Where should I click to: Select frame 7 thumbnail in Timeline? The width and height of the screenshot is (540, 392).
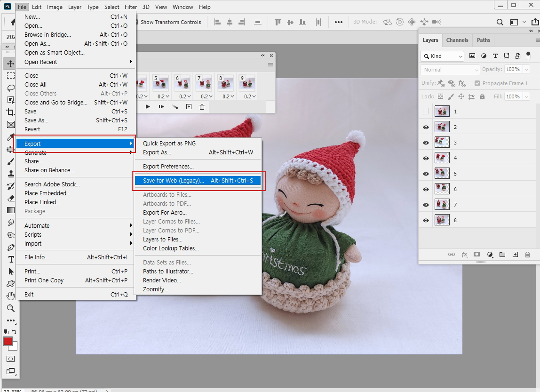204,83
